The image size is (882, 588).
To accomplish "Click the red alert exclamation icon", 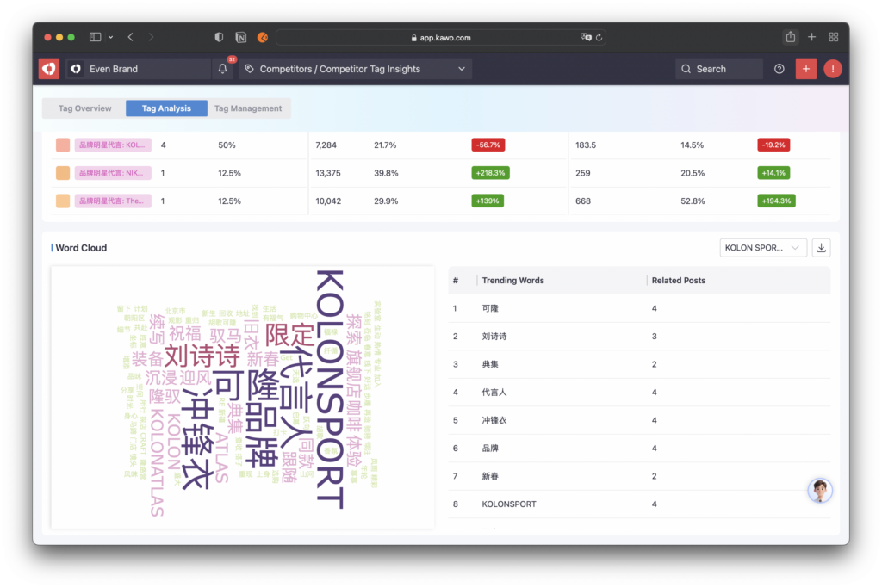I will (x=832, y=69).
